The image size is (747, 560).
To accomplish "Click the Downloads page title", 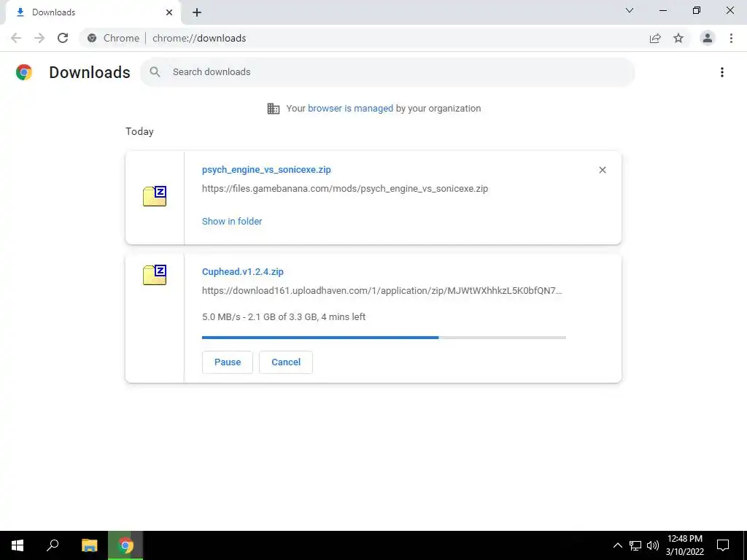I will coord(90,72).
